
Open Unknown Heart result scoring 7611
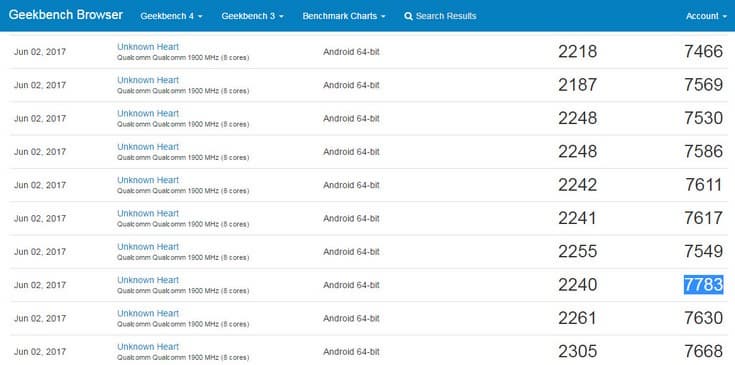[148, 180]
